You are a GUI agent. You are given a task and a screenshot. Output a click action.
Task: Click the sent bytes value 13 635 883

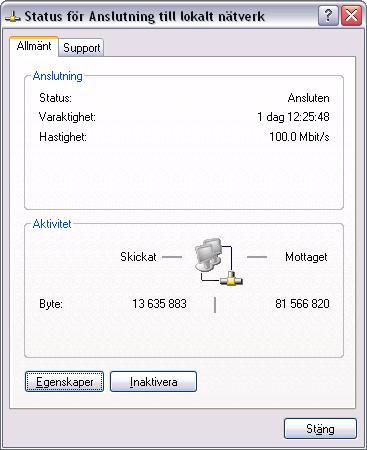point(159,304)
